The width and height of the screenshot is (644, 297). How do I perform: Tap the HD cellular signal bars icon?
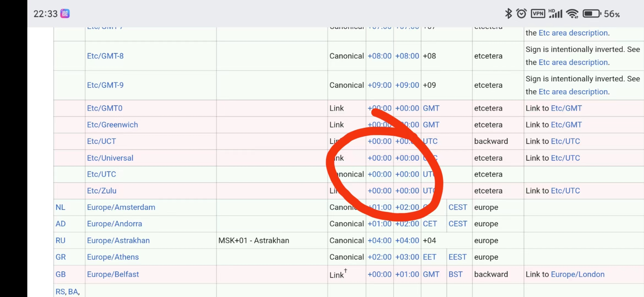[555, 13]
